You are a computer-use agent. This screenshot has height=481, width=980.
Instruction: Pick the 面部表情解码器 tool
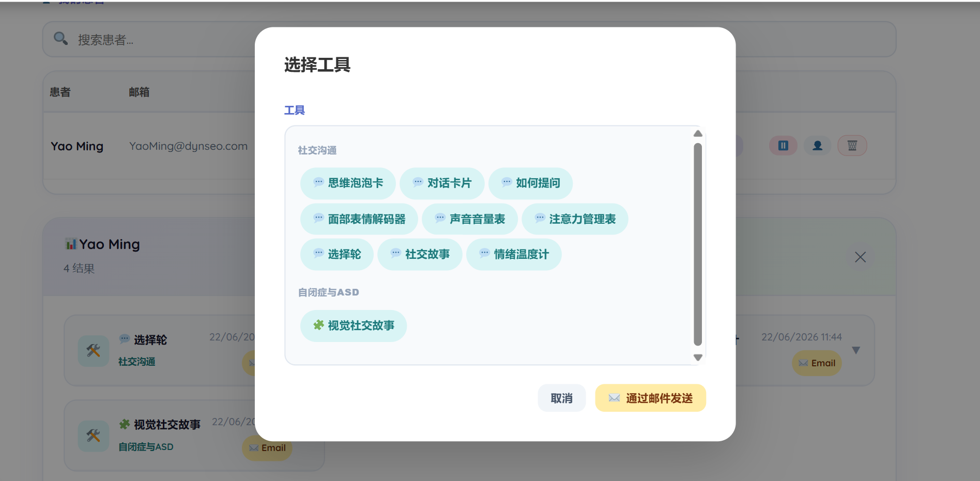tap(359, 219)
